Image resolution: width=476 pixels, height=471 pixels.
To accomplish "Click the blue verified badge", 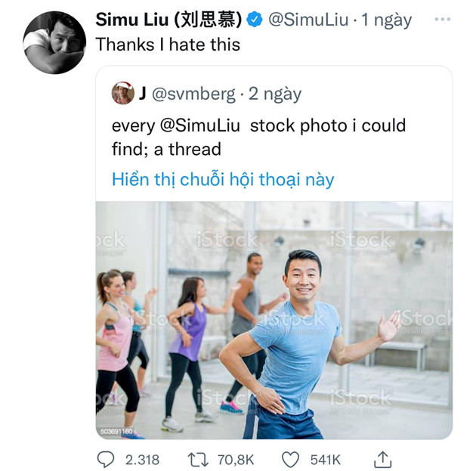I will tap(255, 20).
